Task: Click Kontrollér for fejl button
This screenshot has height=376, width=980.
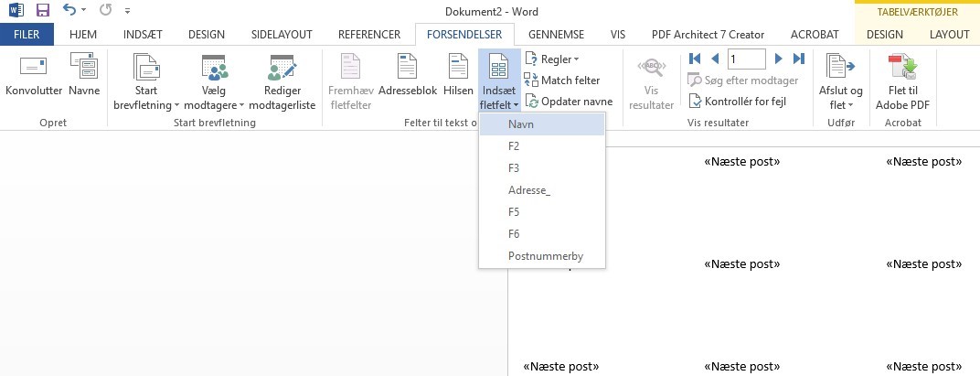Action: pyautogui.click(x=737, y=101)
